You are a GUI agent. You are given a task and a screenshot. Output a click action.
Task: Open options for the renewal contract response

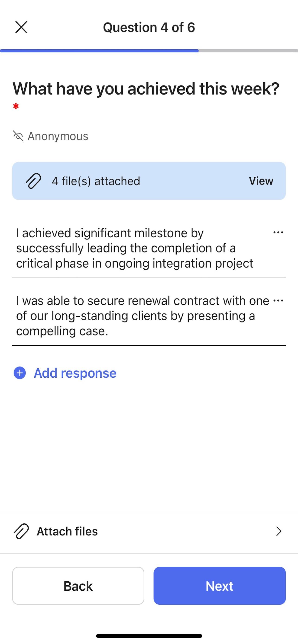[x=278, y=300]
